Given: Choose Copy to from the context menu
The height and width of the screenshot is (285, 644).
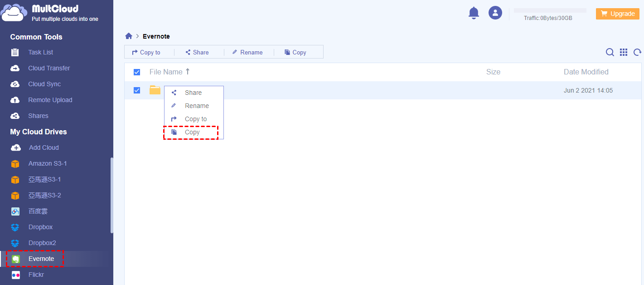Looking at the screenshot, I should coord(194,119).
